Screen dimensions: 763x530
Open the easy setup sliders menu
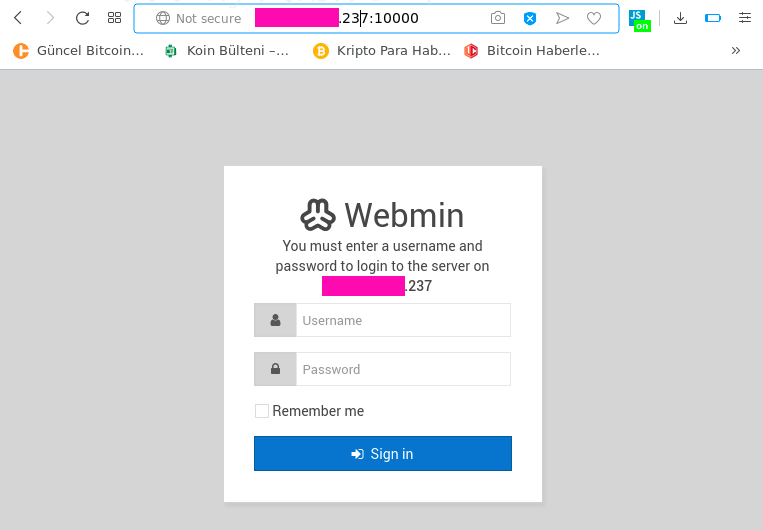pyautogui.click(x=745, y=18)
